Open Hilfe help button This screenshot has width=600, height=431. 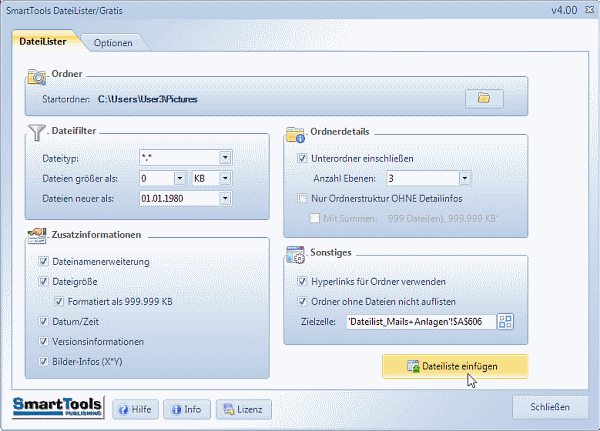135,410
